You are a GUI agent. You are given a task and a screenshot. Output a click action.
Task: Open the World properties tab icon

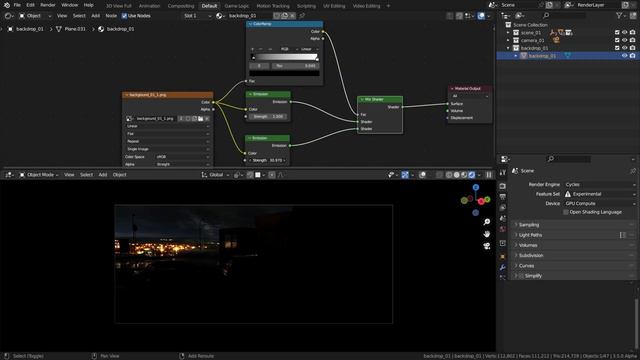pos(502,229)
